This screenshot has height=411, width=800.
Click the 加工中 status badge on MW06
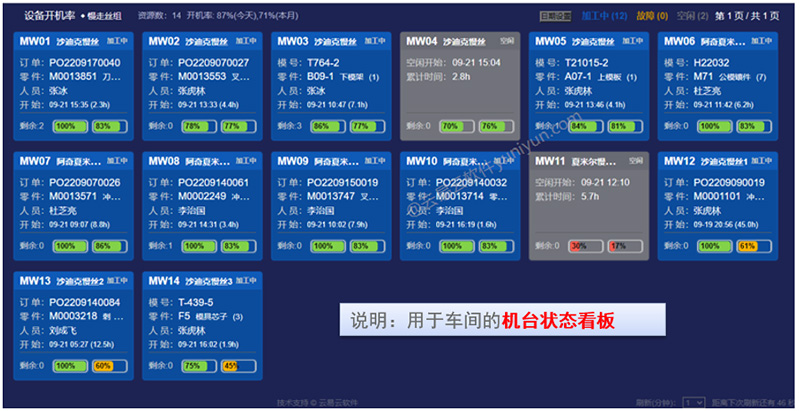pos(764,41)
